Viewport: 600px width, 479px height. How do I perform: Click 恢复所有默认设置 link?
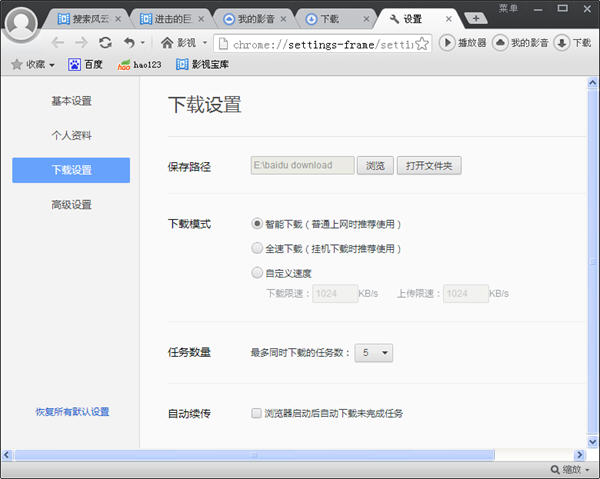click(71, 412)
